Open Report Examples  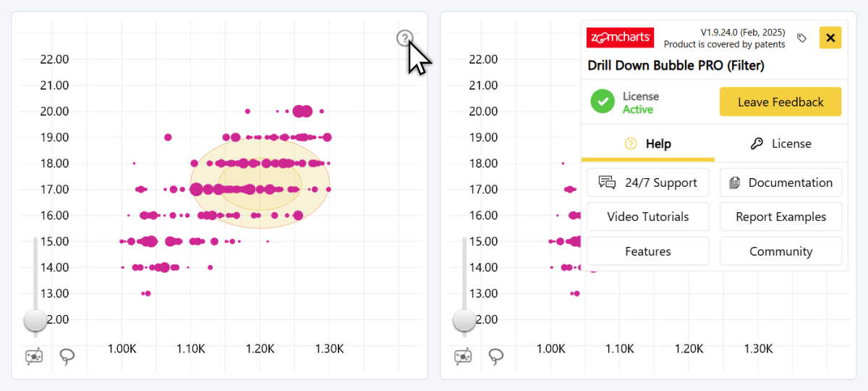tap(781, 216)
